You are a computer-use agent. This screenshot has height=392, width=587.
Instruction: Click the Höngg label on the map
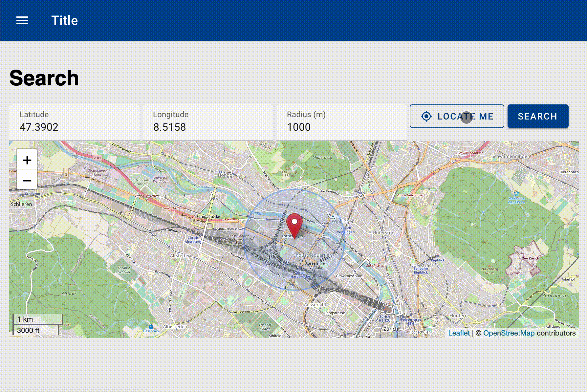[225, 175]
